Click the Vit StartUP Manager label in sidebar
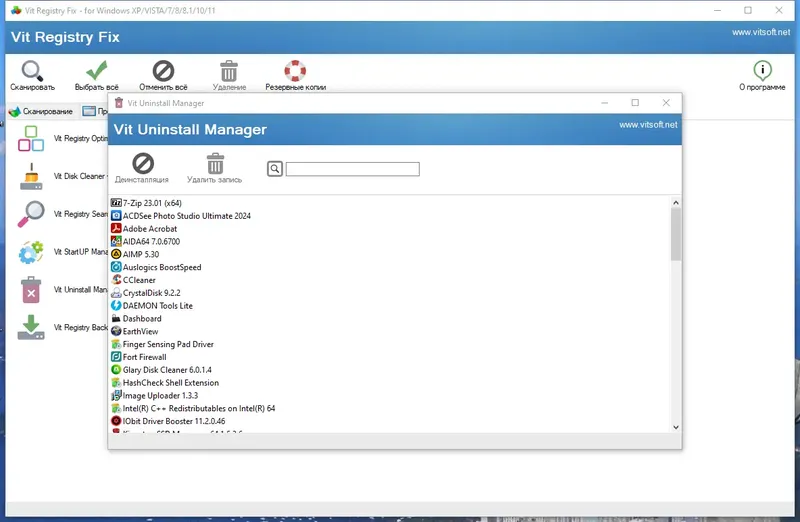This screenshot has width=800, height=522. pos(80,252)
